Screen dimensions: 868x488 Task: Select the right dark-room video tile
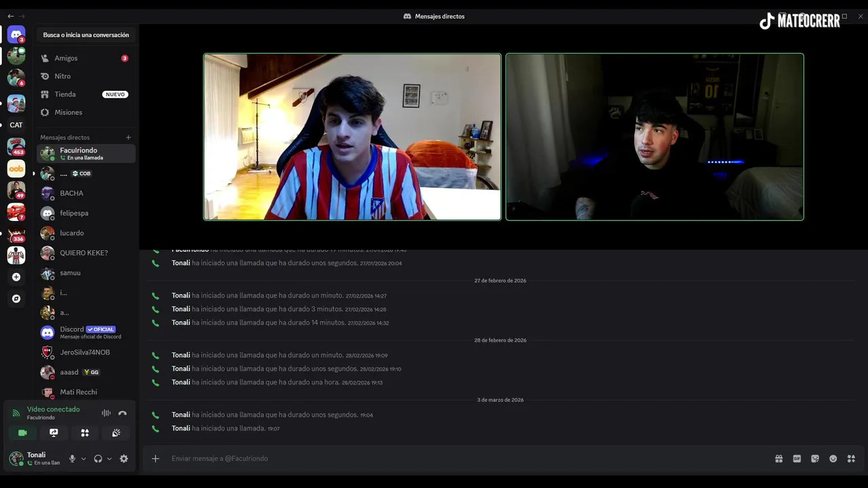coord(655,137)
